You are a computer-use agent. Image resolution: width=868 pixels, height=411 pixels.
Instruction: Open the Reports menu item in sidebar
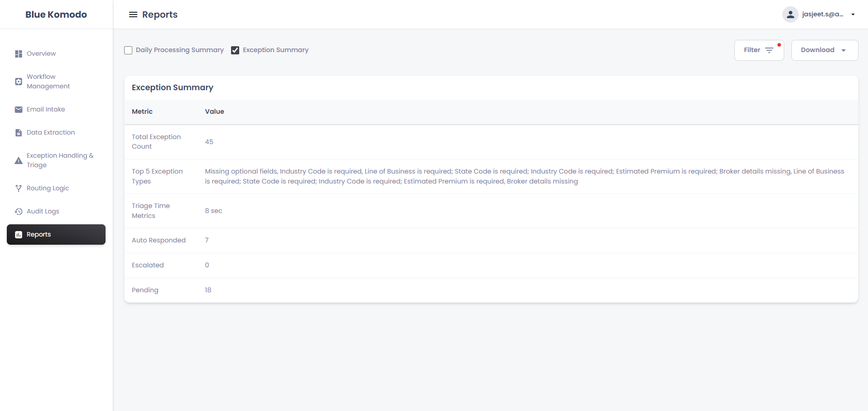pos(56,235)
